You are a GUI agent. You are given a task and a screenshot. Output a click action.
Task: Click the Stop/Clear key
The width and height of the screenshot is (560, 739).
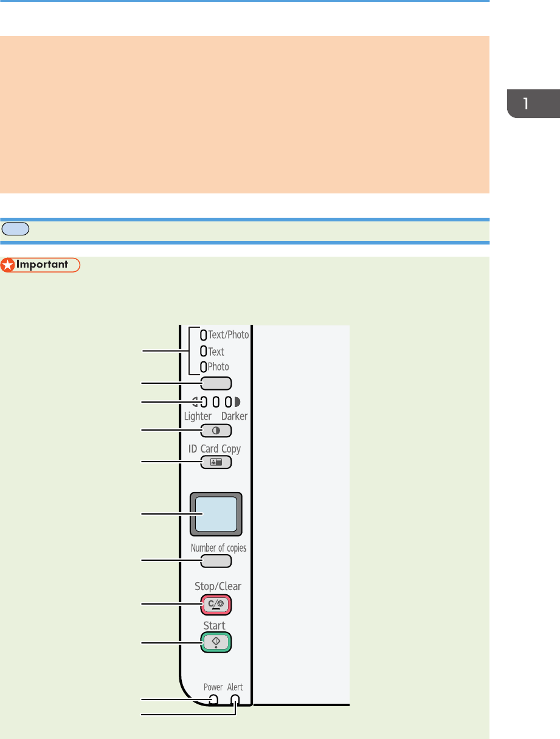tap(216, 604)
